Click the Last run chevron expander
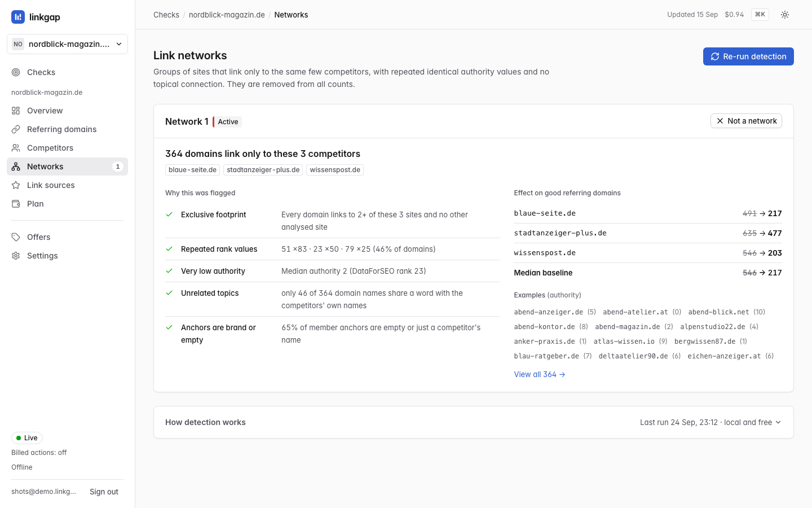Image resolution: width=812 pixels, height=508 pixels. pyautogui.click(x=778, y=422)
